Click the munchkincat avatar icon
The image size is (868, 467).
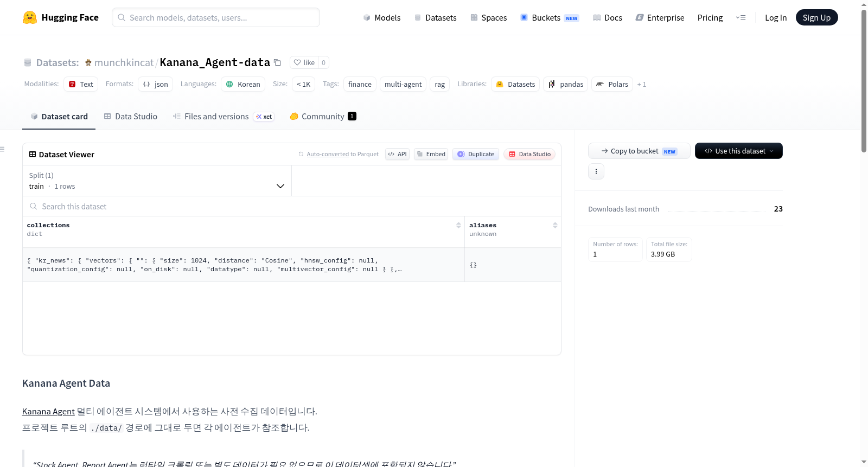point(88,62)
